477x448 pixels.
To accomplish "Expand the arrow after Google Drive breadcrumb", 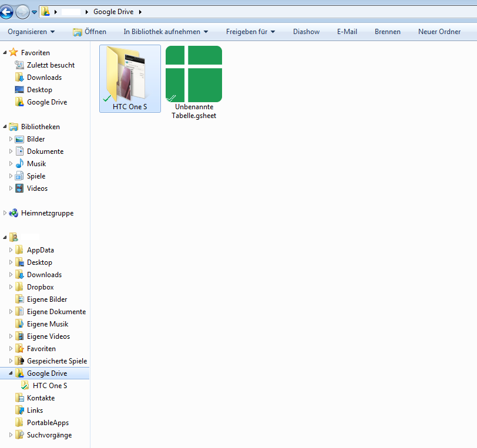I will coord(140,12).
